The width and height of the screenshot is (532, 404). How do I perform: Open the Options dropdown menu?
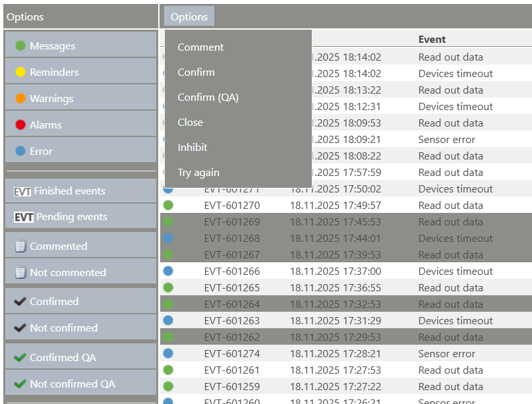pos(189,16)
